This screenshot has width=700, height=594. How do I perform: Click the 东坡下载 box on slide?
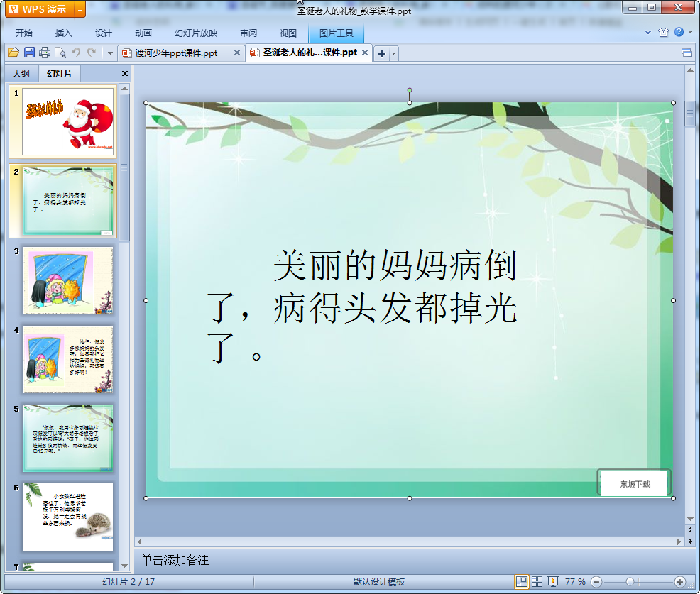click(x=635, y=484)
